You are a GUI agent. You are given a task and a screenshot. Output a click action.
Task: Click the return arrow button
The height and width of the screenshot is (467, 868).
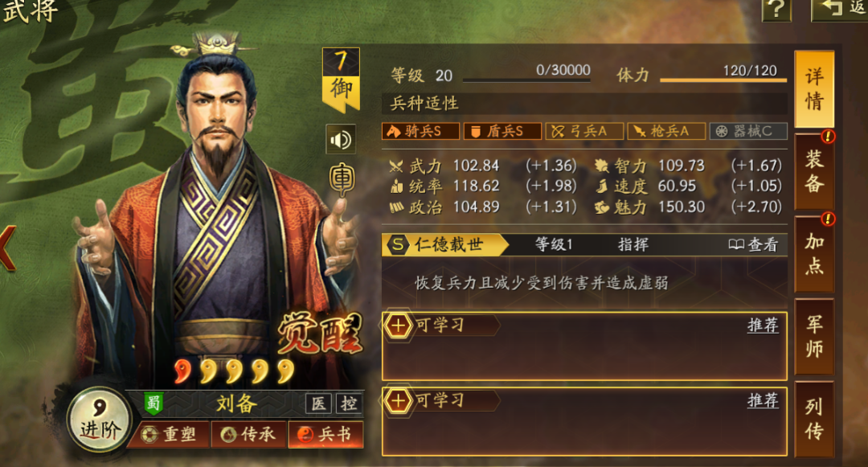tap(839, 9)
